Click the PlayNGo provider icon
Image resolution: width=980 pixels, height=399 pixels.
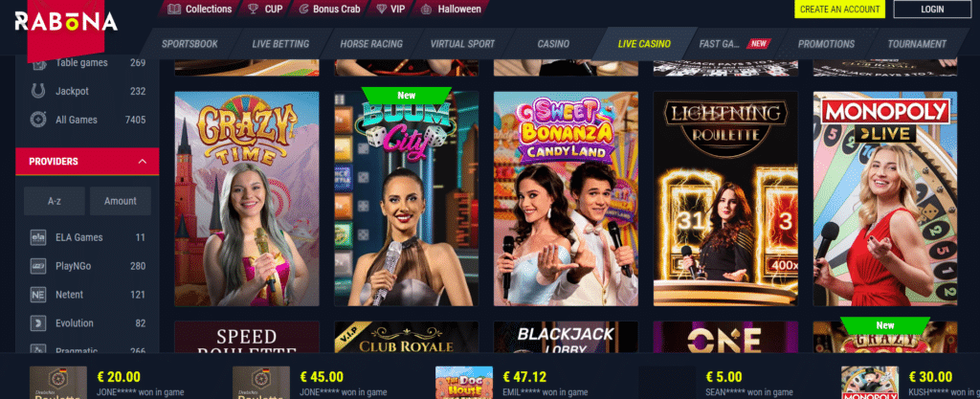(38, 266)
